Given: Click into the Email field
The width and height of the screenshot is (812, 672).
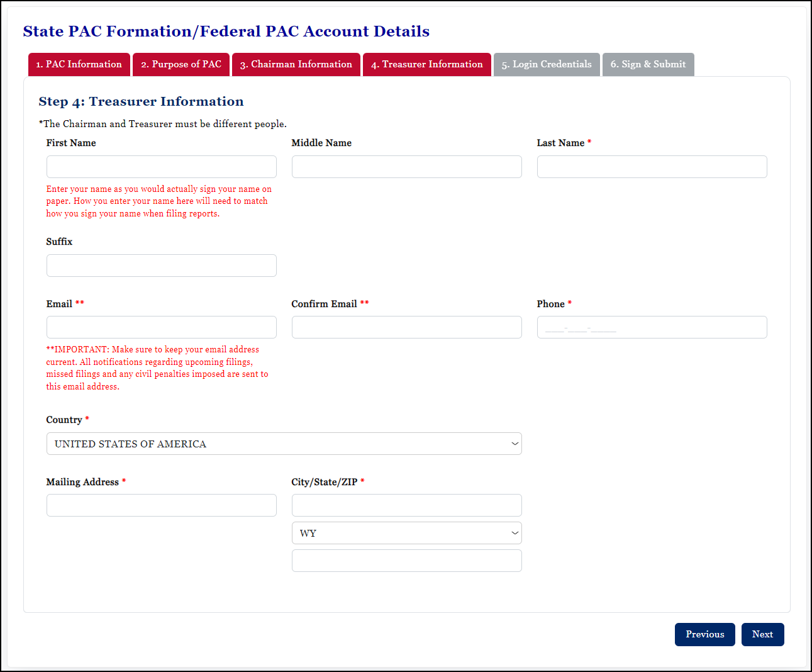Looking at the screenshot, I should [x=161, y=327].
